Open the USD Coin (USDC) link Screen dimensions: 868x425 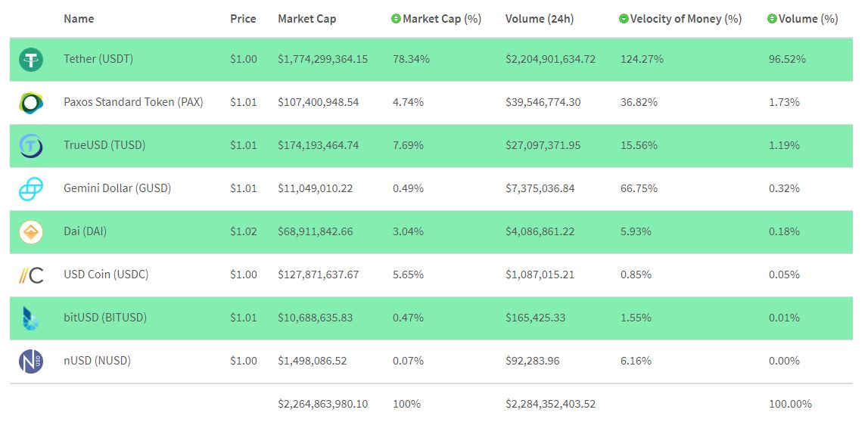106,275
